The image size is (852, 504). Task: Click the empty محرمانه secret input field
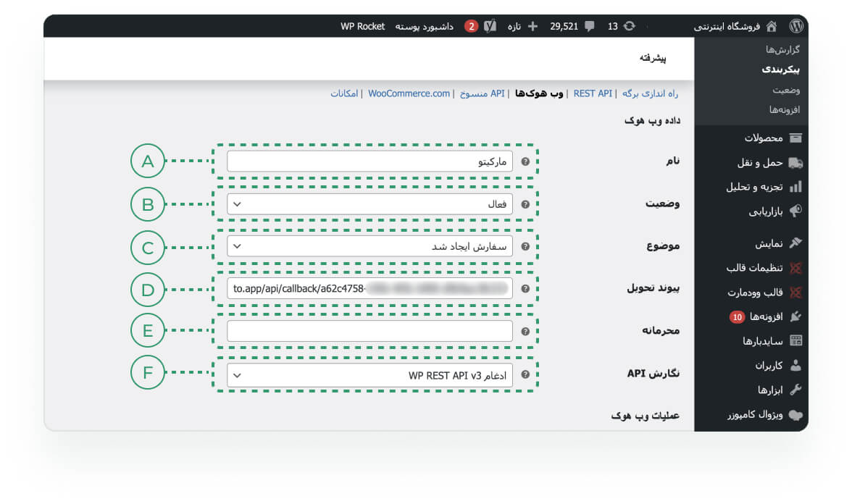coord(369,332)
